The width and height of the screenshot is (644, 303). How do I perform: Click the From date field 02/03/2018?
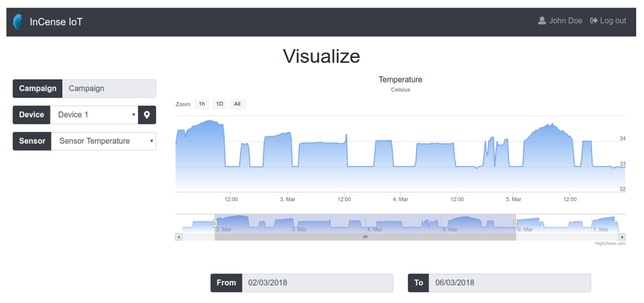tap(318, 283)
